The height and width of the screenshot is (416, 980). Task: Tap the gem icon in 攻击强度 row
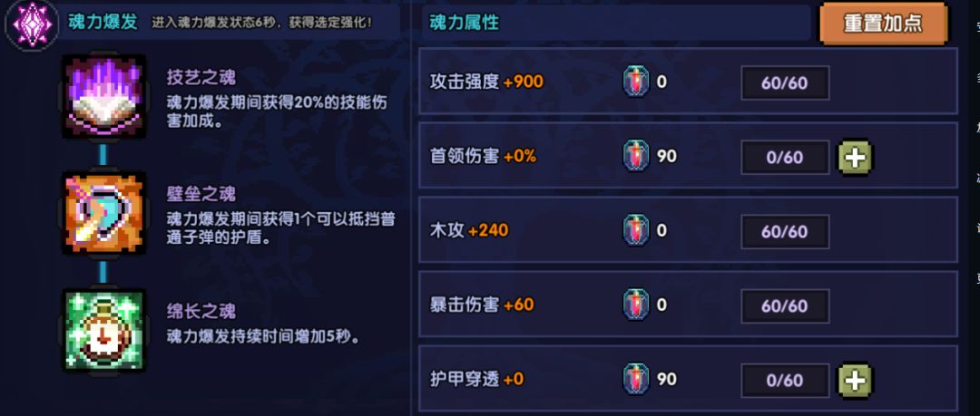click(636, 82)
